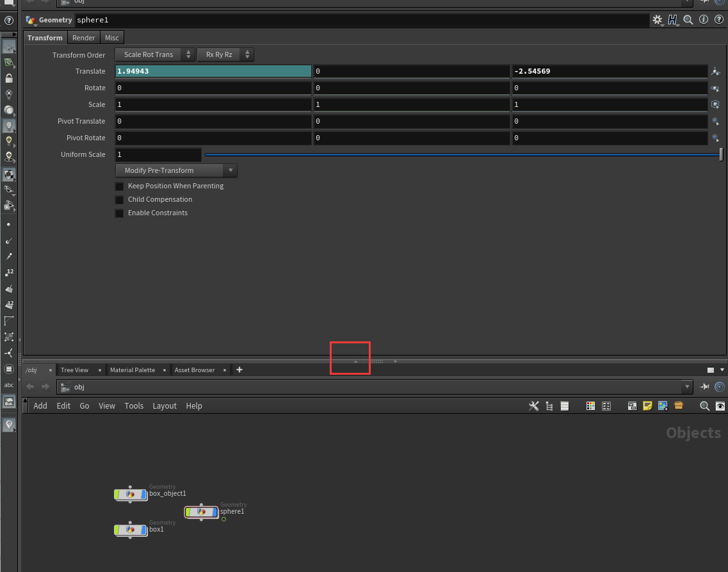Close the Tree View tab

pyautogui.click(x=99, y=370)
